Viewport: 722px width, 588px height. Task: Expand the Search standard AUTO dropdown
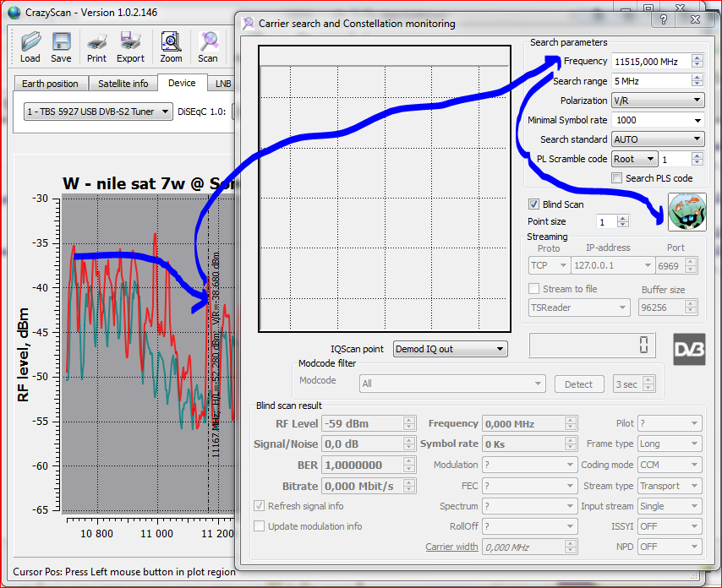(658, 139)
